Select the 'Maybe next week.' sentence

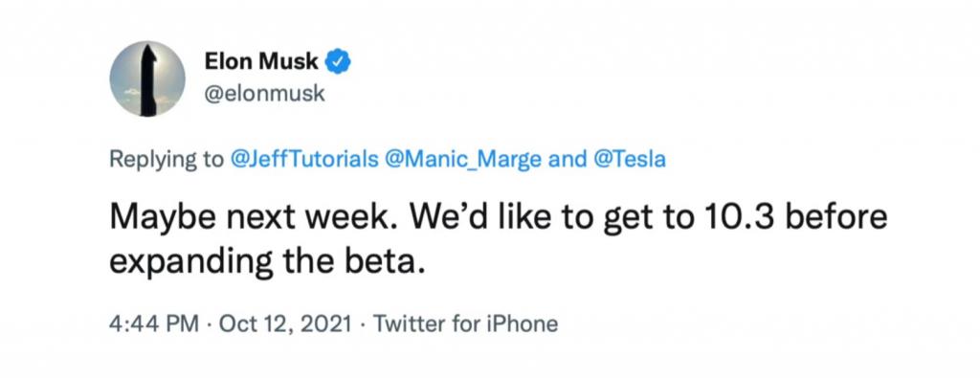tap(253, 217)
